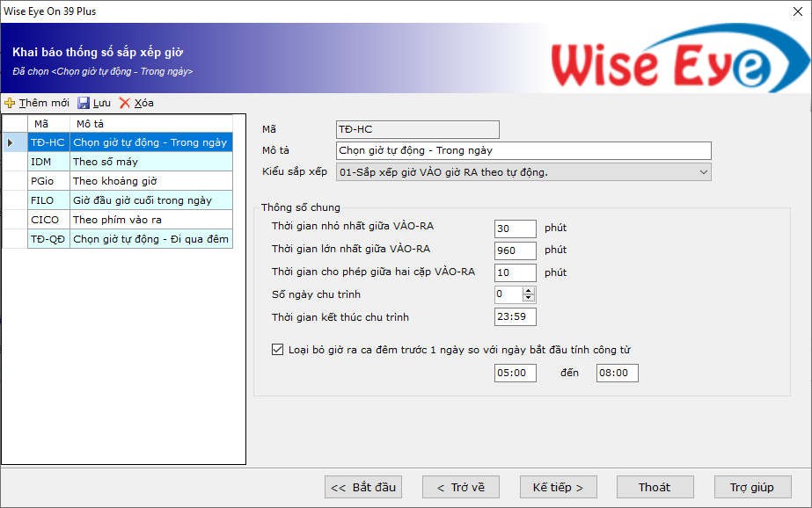Decrease Số ngày chu trình with down arrow

(x=528, y=298)
